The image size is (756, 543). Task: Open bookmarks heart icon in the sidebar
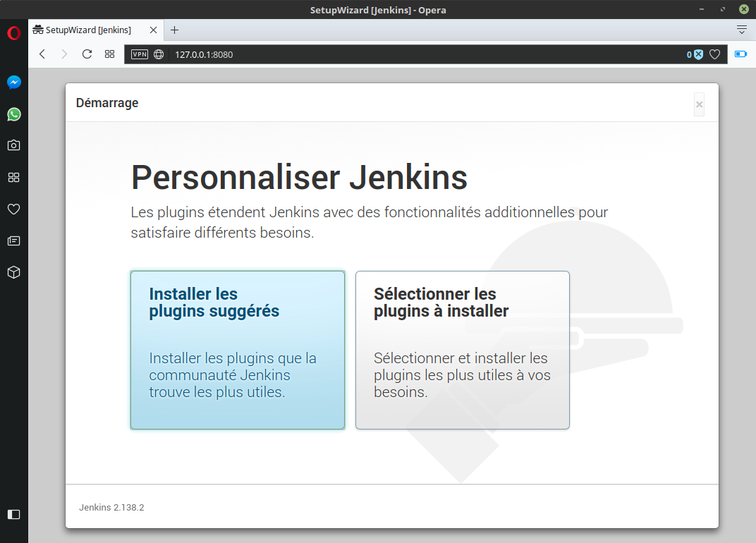[x=13, y=209]
